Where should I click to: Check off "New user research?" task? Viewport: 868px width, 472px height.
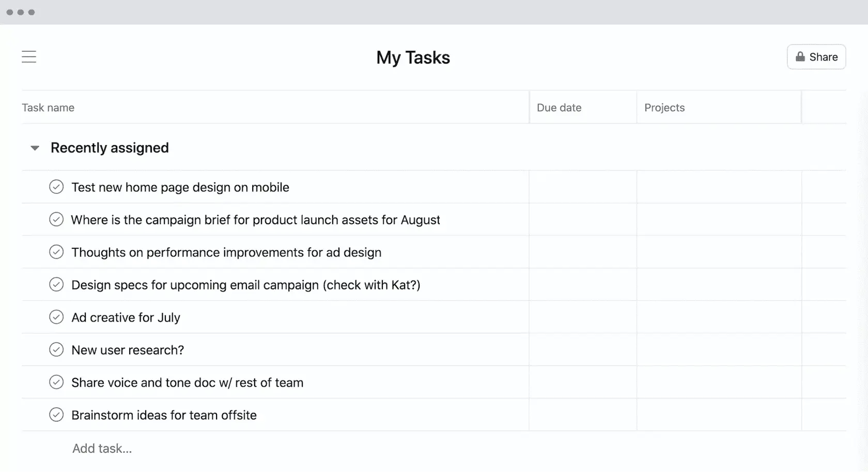click(56, 349)
